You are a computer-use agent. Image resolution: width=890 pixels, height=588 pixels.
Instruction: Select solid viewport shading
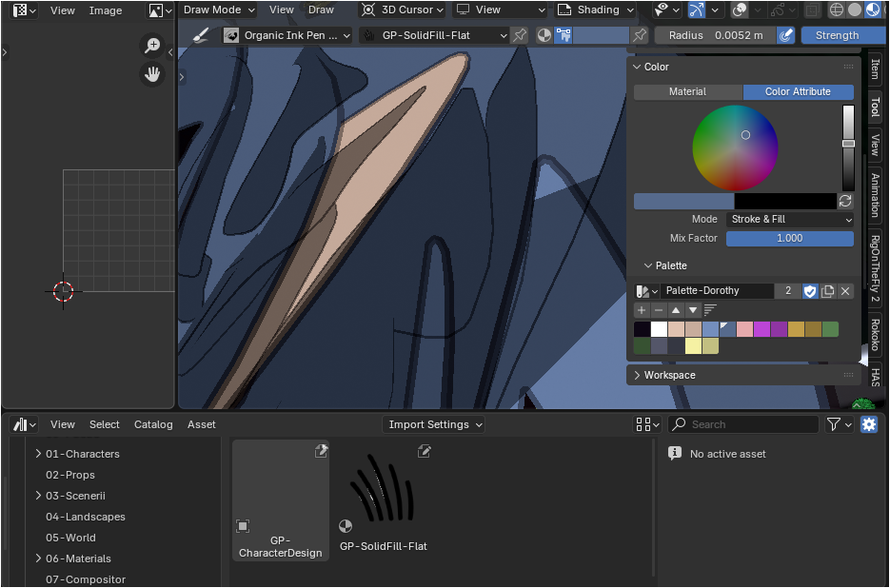point(855,10)
